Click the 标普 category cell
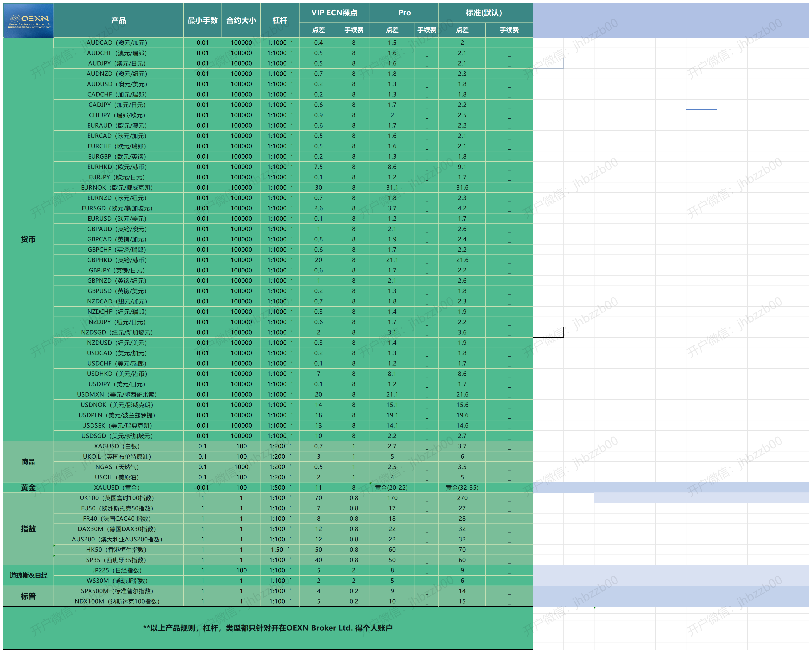The image size is (812, 653). pyautogui.click(x=29, y=596)
